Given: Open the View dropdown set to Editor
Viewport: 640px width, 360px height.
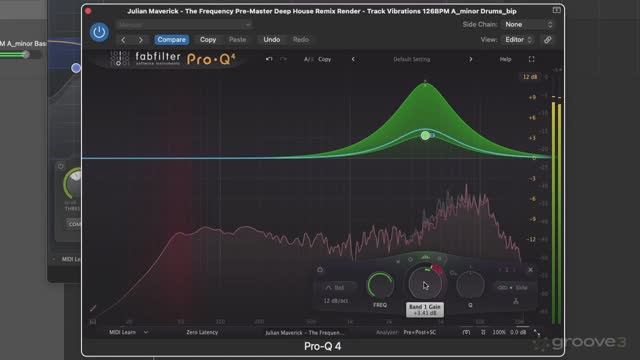Looking at the screenshot, I should pos(518,40).
